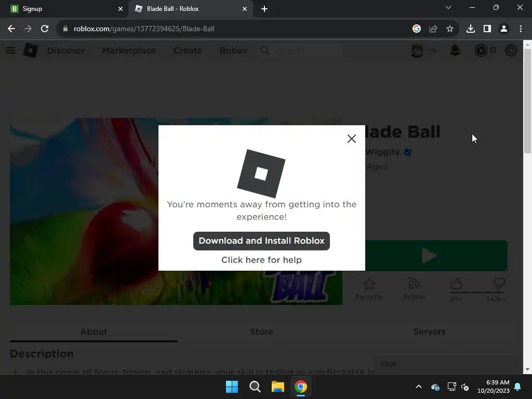Open the Click here for help link
The width and height of the screenshot is (532, 399).
click(x=261, y=260)
